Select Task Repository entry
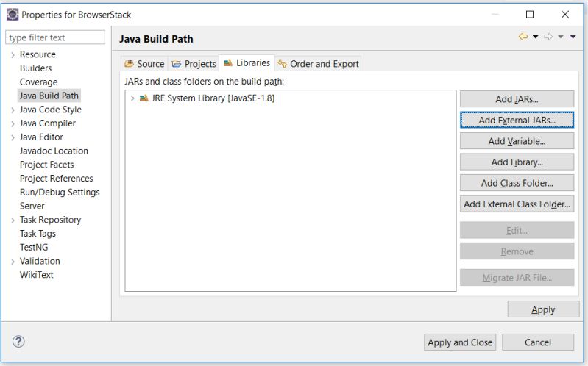588x366 pixels. [50, 220]
